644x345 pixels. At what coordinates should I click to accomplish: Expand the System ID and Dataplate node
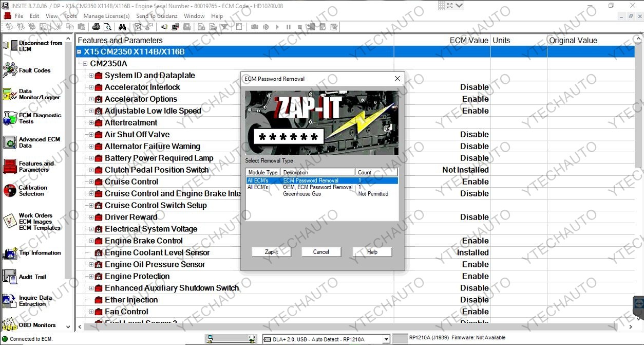click(x=91, y=76)
